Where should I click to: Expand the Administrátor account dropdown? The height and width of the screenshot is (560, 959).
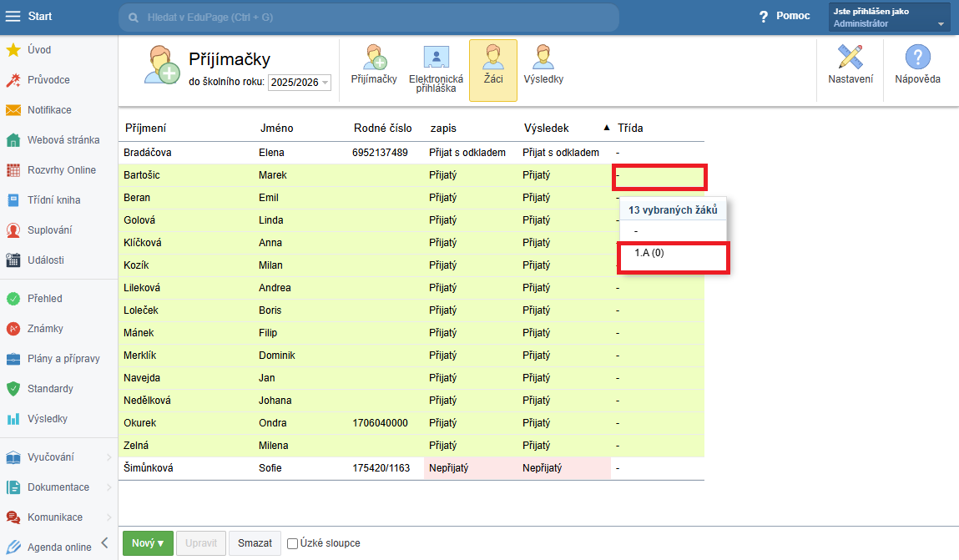941,24
